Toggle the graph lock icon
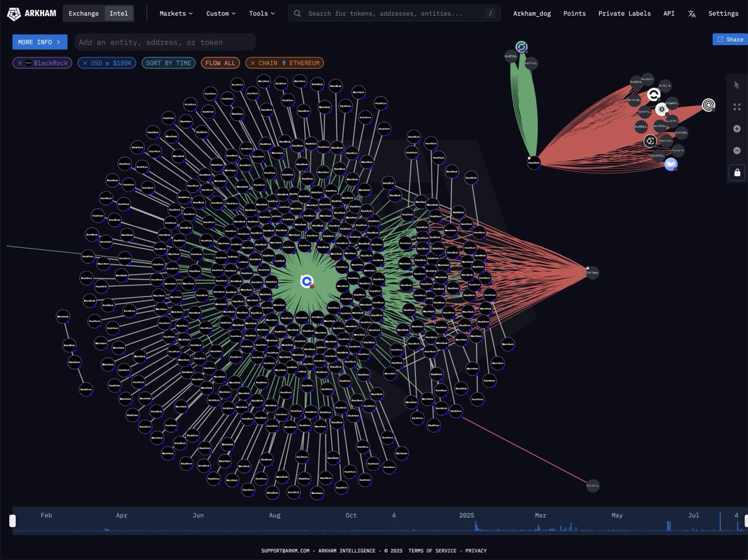 point(737,173)
